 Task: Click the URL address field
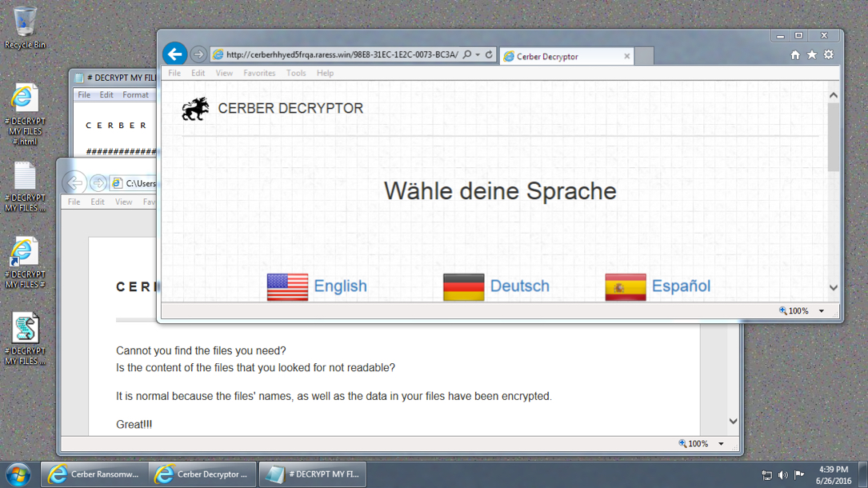point(342,55)
